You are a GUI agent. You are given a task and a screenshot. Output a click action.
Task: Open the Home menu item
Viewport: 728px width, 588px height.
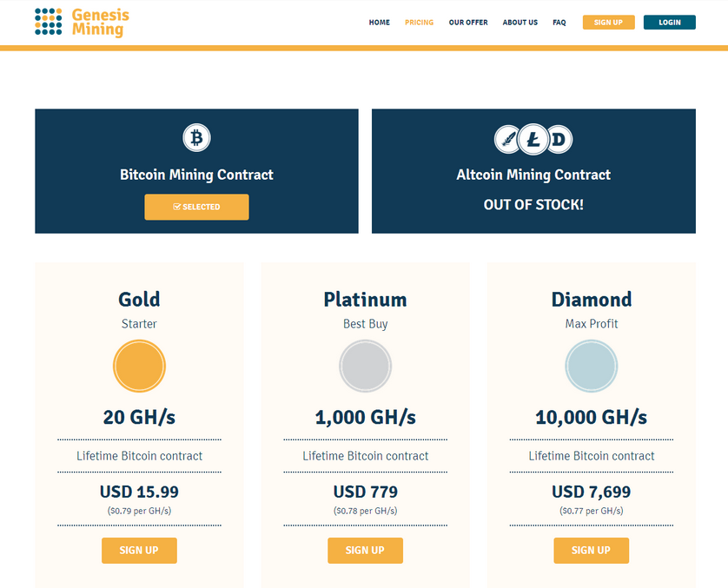point(380,23)
